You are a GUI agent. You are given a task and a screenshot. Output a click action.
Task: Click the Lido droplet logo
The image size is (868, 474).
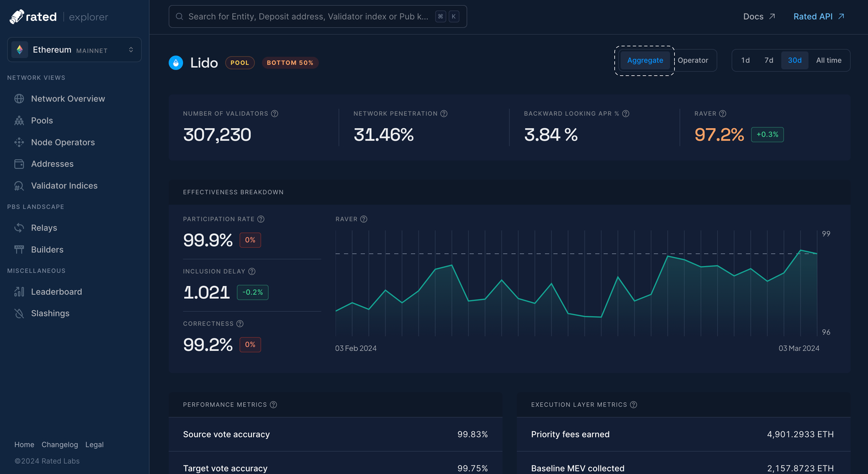(176, 63)
